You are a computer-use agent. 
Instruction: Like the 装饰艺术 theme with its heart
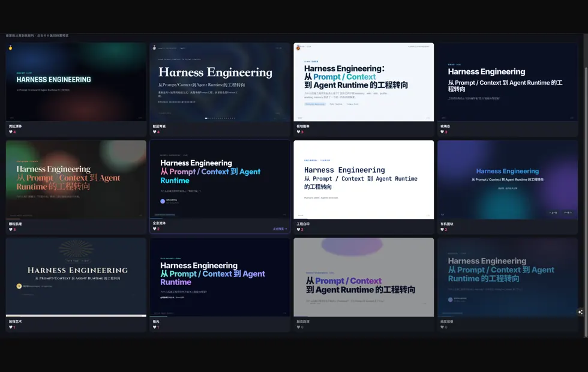point(11,328)
